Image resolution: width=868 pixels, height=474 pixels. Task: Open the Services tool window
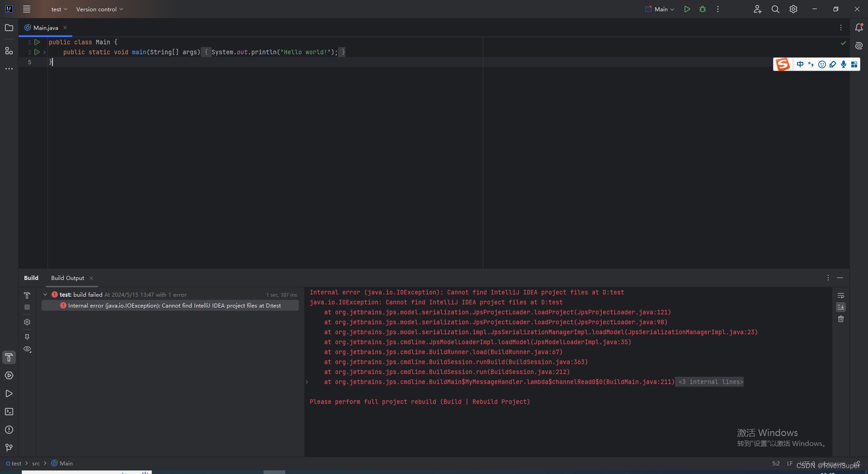point(9,375)
